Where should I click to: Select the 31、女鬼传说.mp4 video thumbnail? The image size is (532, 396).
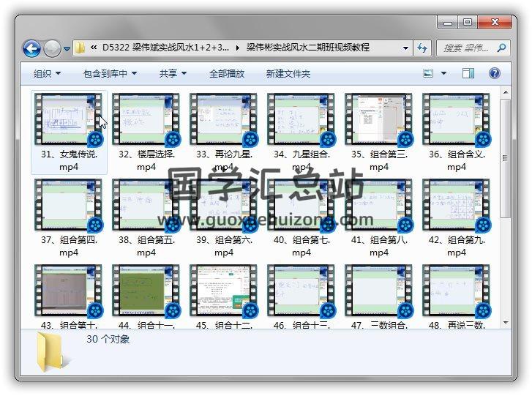pos(69,119)
